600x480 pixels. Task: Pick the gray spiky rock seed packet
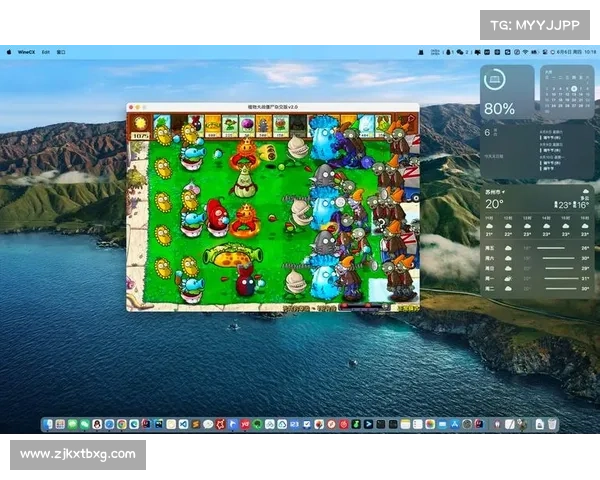(x=264, y=126)
